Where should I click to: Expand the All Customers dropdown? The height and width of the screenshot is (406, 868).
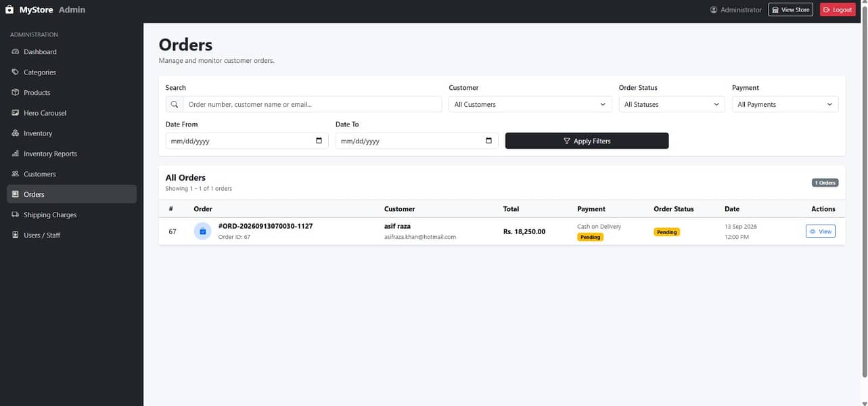click(530, 104)
